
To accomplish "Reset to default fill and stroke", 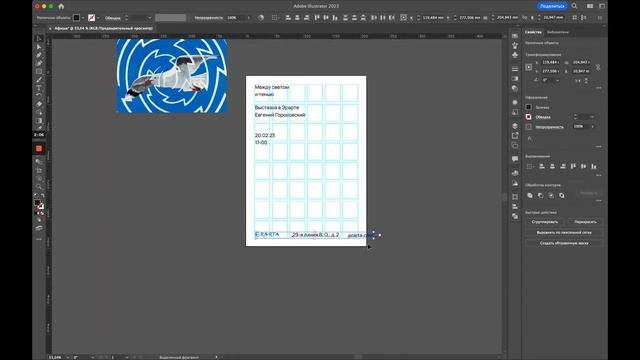I will [x=36, y=196].
